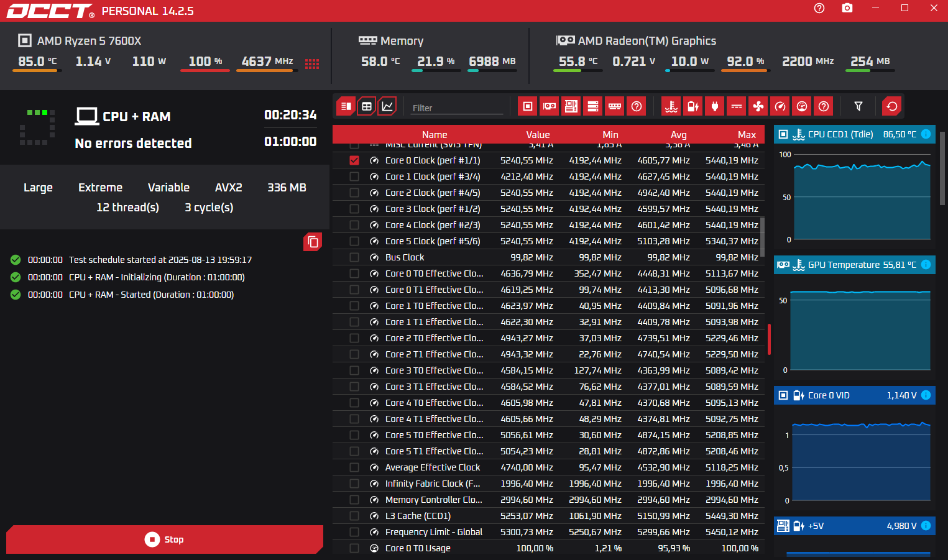Check the Core 2 Clock (perf #4/5) checkbox
Image resolution: width=948 pixels, height=560 pixels.
354,193
